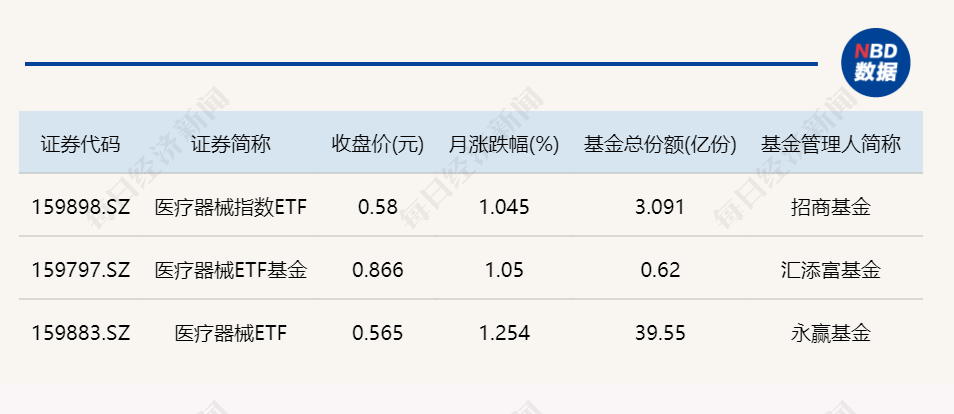
Task: Select the 证券简称 column header
Action: coord(231,144)
